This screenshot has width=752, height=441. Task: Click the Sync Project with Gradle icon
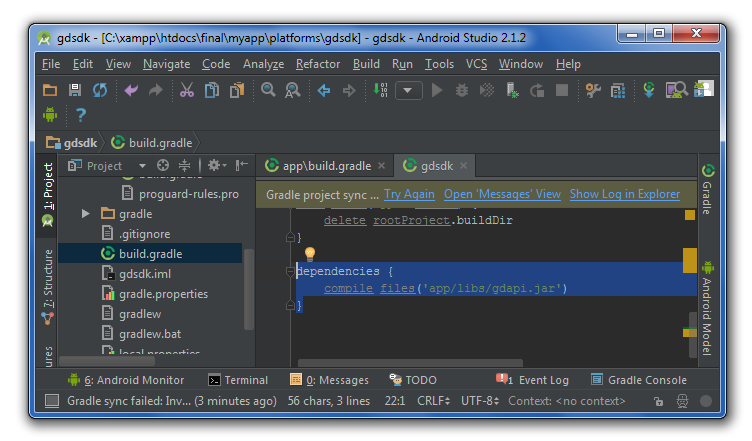[x=649, y=90]
